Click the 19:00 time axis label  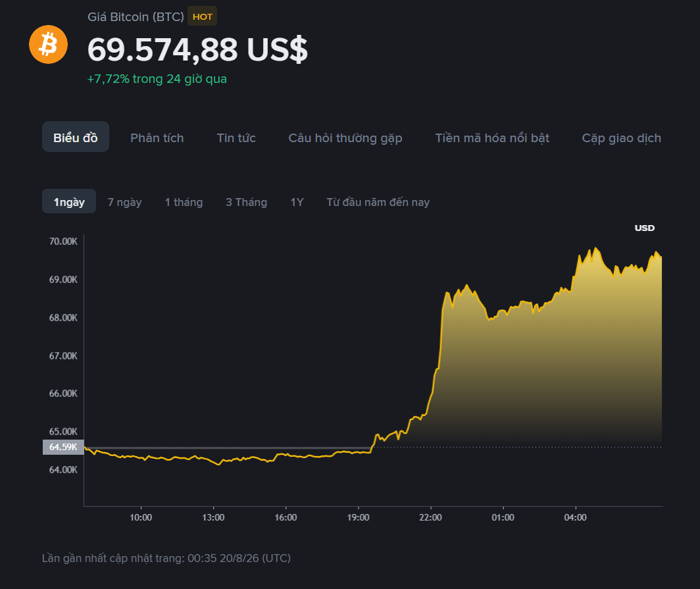pyautogui.click(x=359, y=517)
